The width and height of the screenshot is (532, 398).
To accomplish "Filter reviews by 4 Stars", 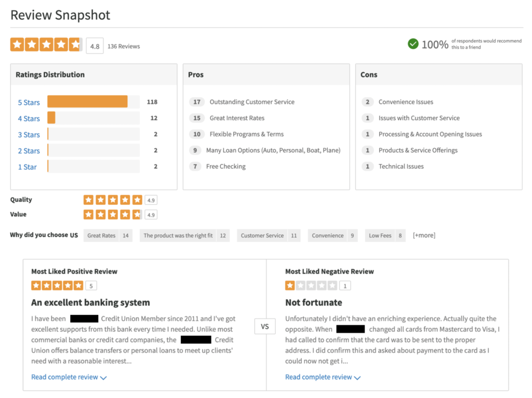I will pyautogui.click(x=29, y=118).
